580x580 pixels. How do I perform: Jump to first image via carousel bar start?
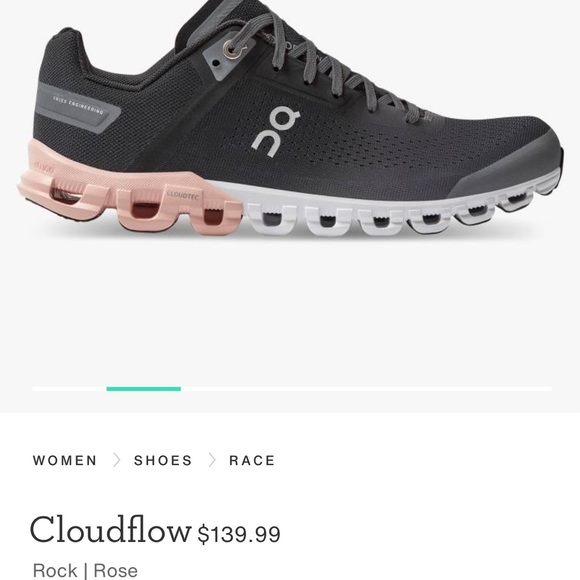point(69,389)
